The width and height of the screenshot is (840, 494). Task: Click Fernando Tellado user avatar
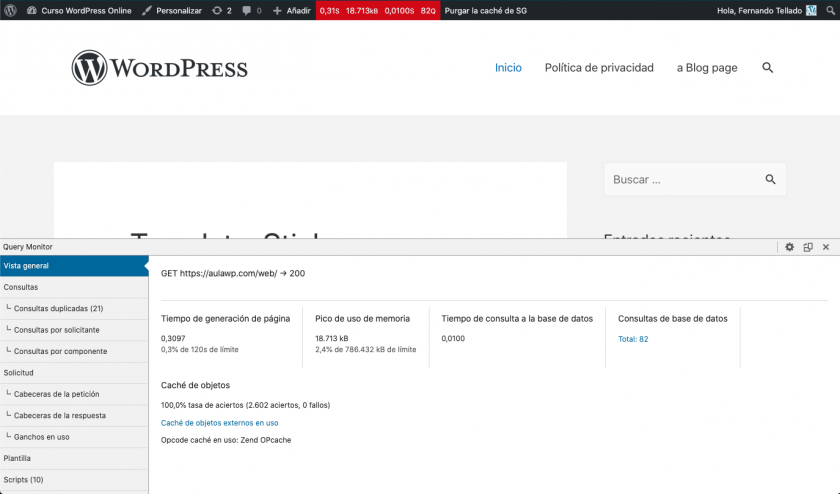coord(811,10)
